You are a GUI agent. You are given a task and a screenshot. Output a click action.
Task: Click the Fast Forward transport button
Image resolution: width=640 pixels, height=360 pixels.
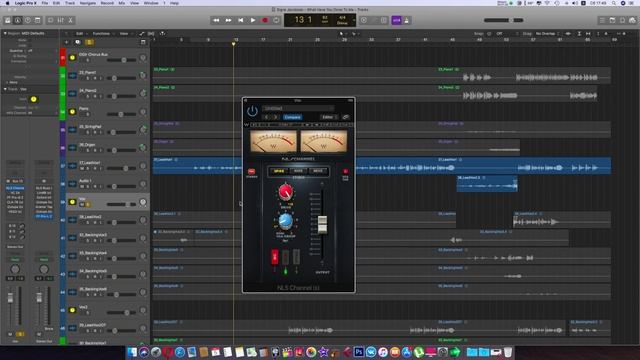click(229, 20)
